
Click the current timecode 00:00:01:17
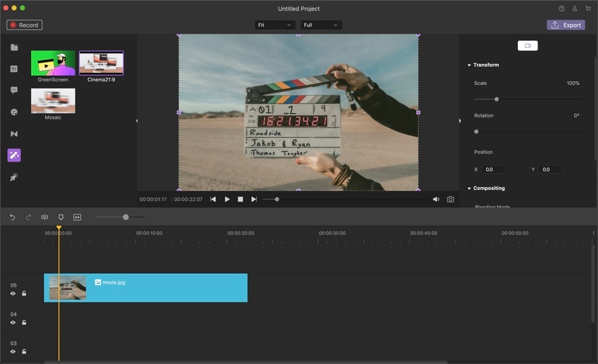153,199
